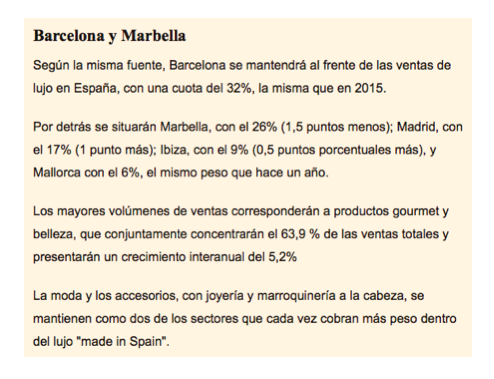The width and height of the screenshot is (494, 379).
Task: Click the word 'interanual' in third paragraph
Action: pyautogui.click(x=218, y=257)
